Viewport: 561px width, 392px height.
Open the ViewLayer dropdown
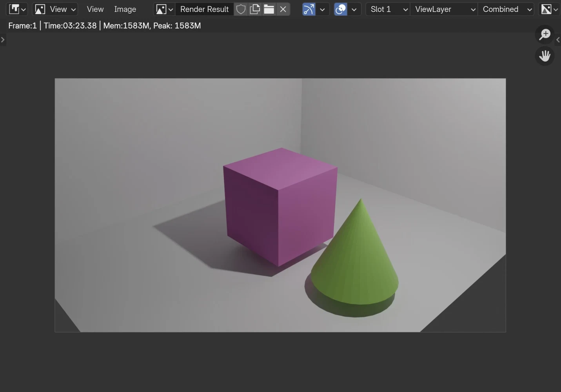click(444, 9)
